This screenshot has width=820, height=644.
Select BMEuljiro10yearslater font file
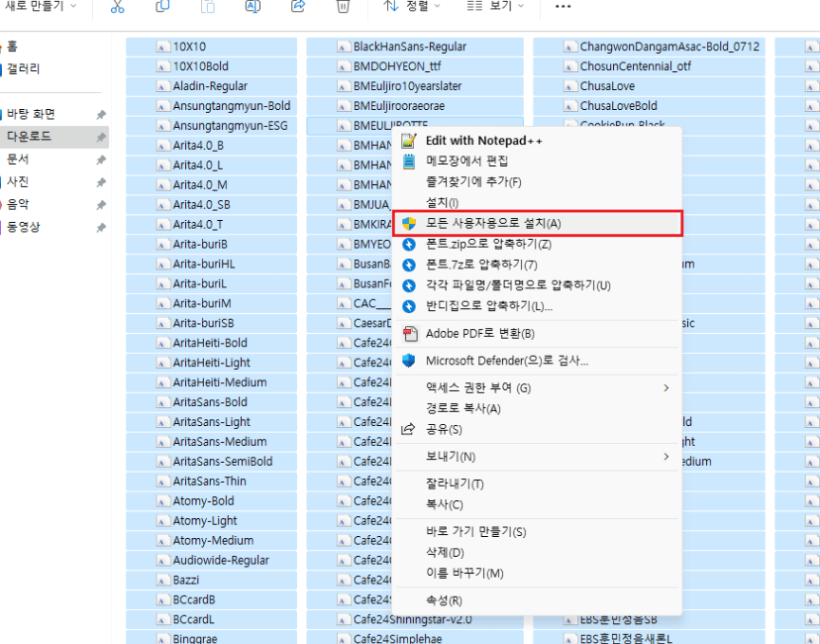coord(415,86)
